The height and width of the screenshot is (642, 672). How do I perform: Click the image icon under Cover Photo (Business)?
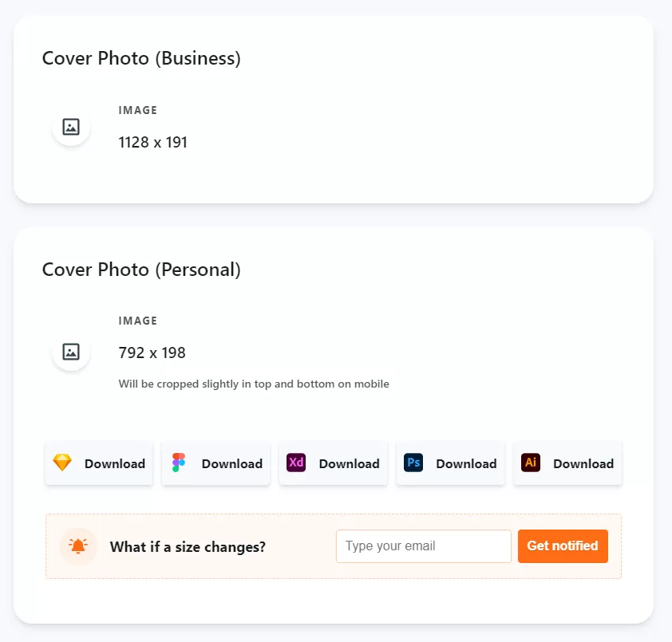click(x=71, y=127)
